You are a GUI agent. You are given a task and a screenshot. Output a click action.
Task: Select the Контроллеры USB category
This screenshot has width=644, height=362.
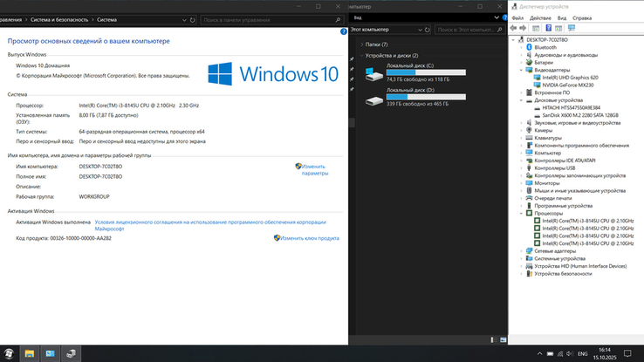554,167
